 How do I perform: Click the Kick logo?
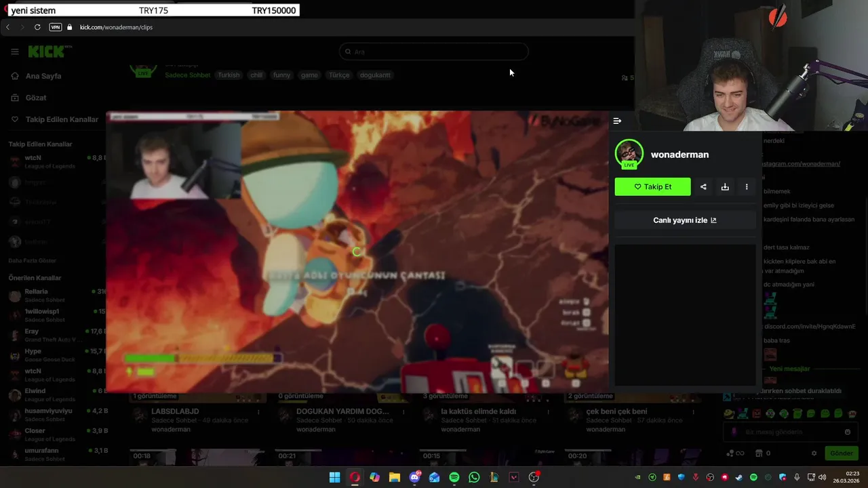tap(48, 52)
